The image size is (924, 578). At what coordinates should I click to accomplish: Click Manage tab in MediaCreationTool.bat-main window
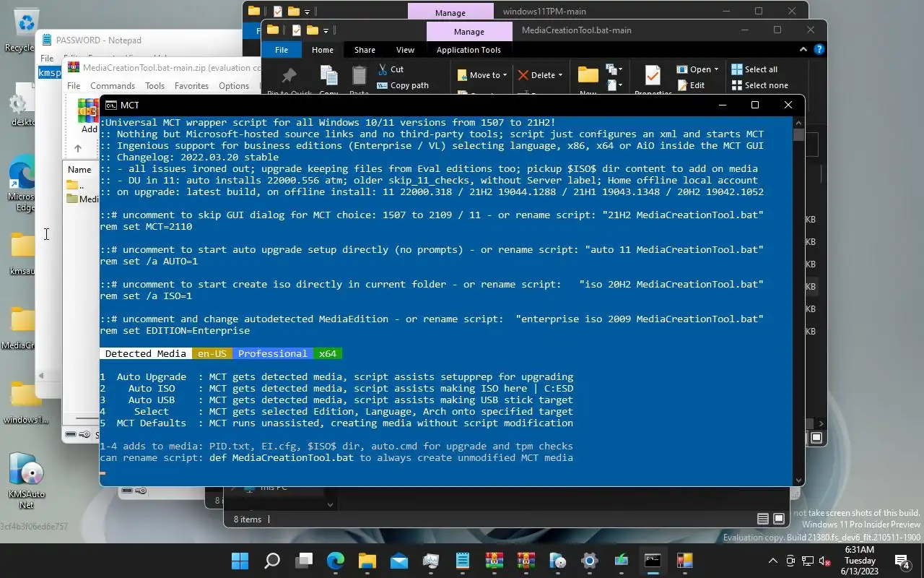click(468, 32)
